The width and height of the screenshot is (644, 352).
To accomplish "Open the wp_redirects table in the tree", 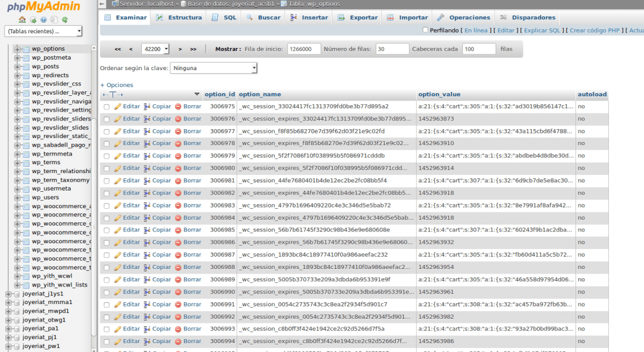I will 50,75.
